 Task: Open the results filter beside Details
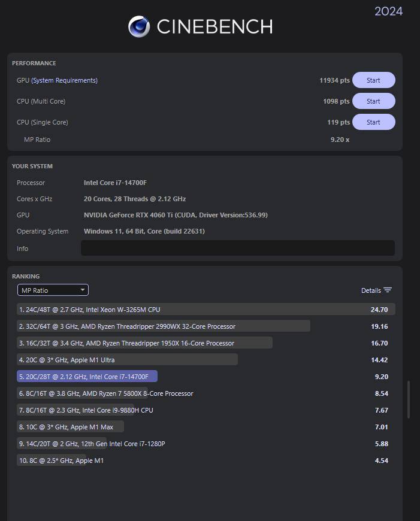click(x=388, y=290)
